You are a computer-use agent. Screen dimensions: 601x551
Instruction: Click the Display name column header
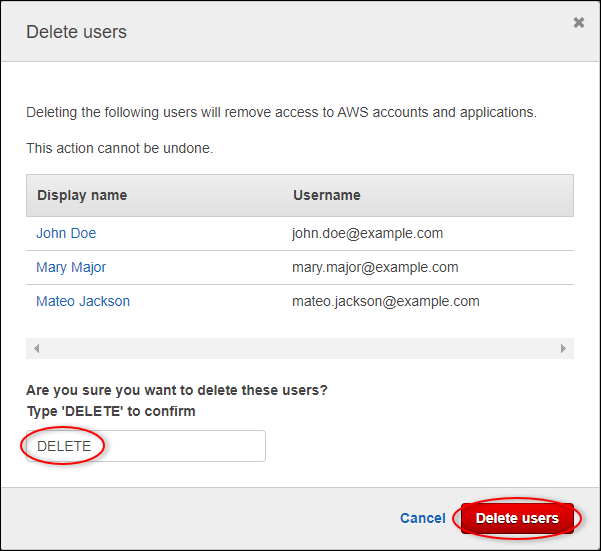82,195
